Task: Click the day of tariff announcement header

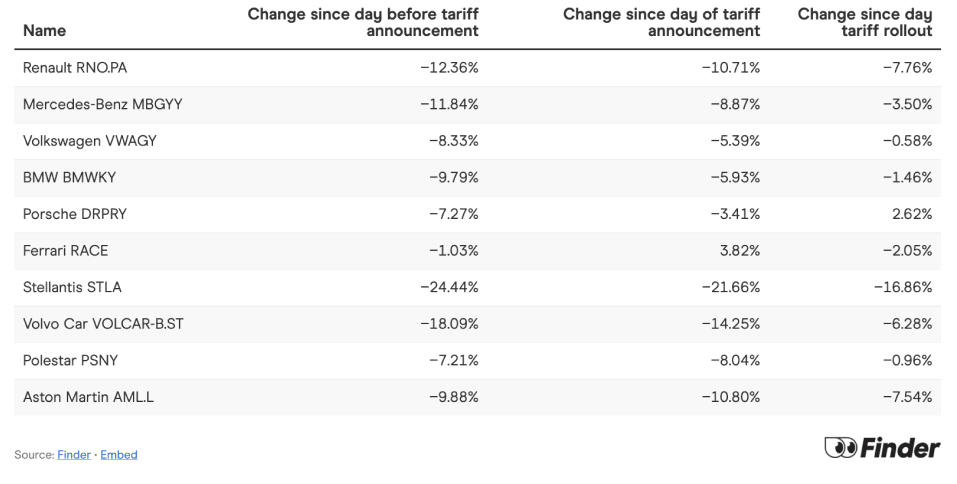Action: pos(661,22)
